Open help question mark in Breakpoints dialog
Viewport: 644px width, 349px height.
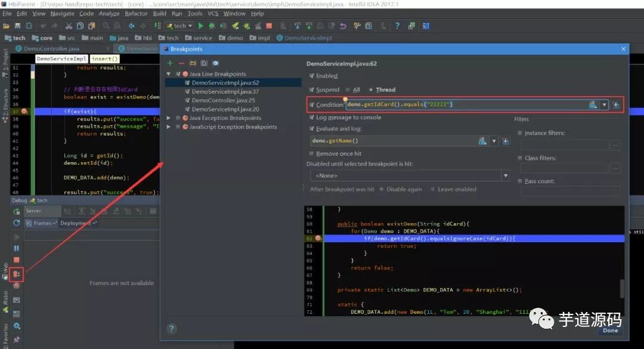click(x=172, y=329)
